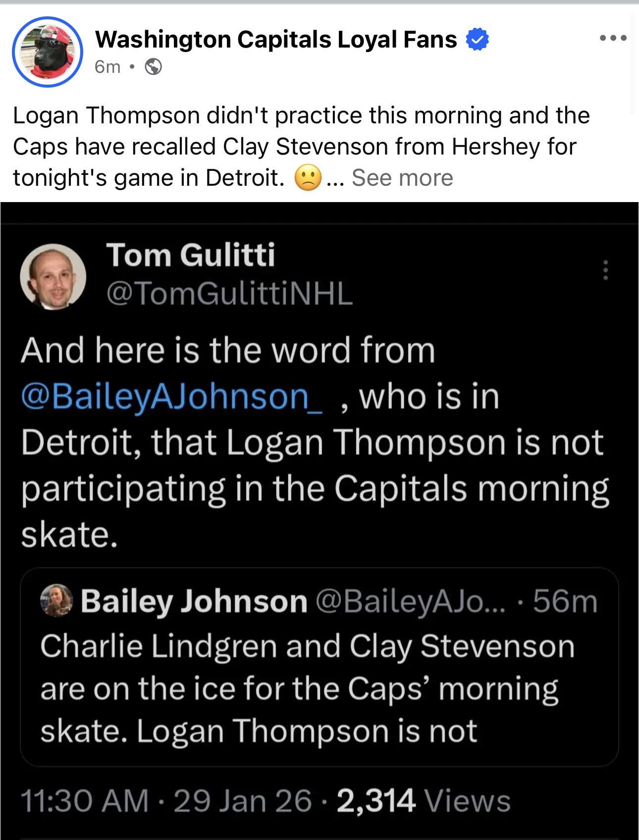Expand the post with See more

402,178
